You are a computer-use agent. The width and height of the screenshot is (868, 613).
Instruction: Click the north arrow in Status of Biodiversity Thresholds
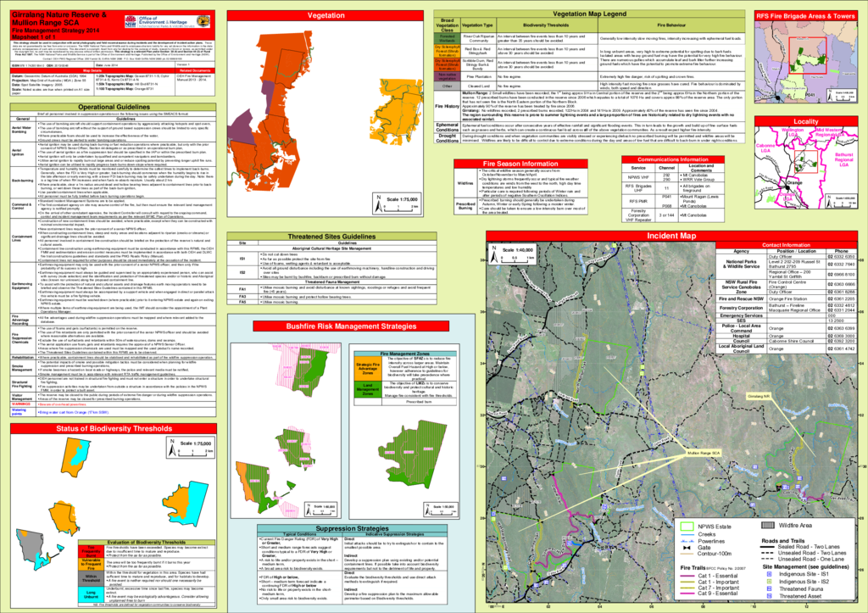tap(172, 448)
